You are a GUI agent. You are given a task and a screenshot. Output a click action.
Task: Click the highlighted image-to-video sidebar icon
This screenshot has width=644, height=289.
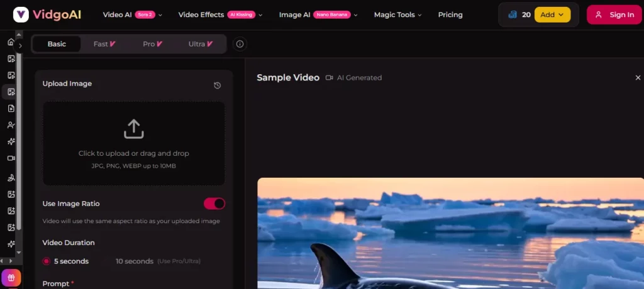11,92
